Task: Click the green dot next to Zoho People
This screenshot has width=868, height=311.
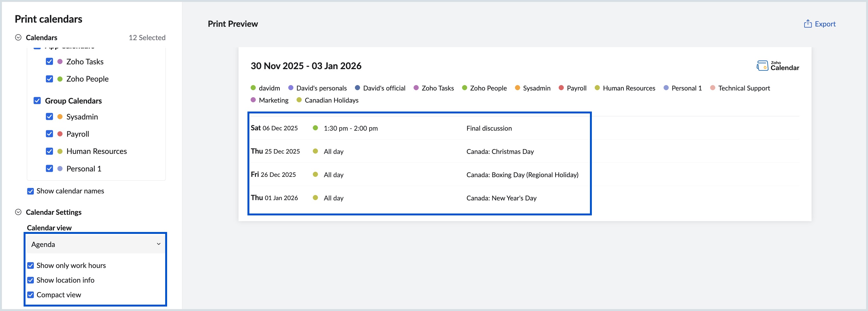Action: (x=465, y=88)
